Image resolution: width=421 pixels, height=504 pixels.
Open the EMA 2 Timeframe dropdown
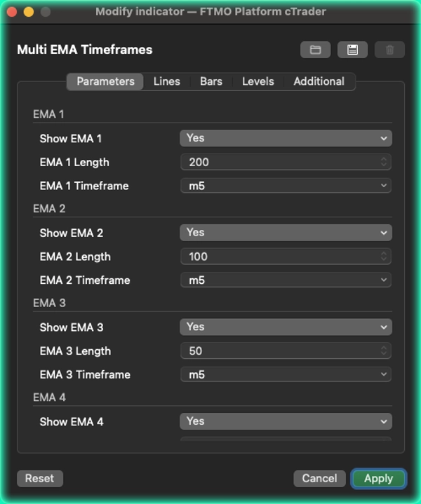pyautogui.click(x=286, y=280)
